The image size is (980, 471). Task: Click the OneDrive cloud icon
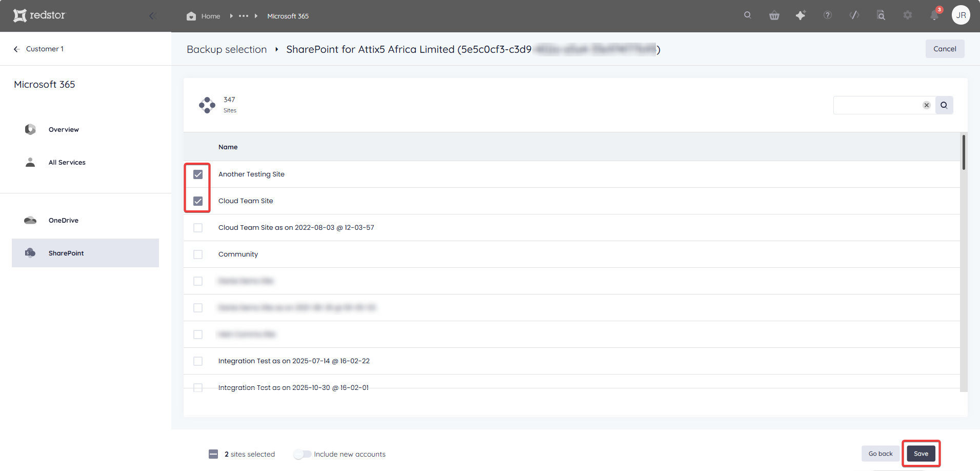point(30,220)
